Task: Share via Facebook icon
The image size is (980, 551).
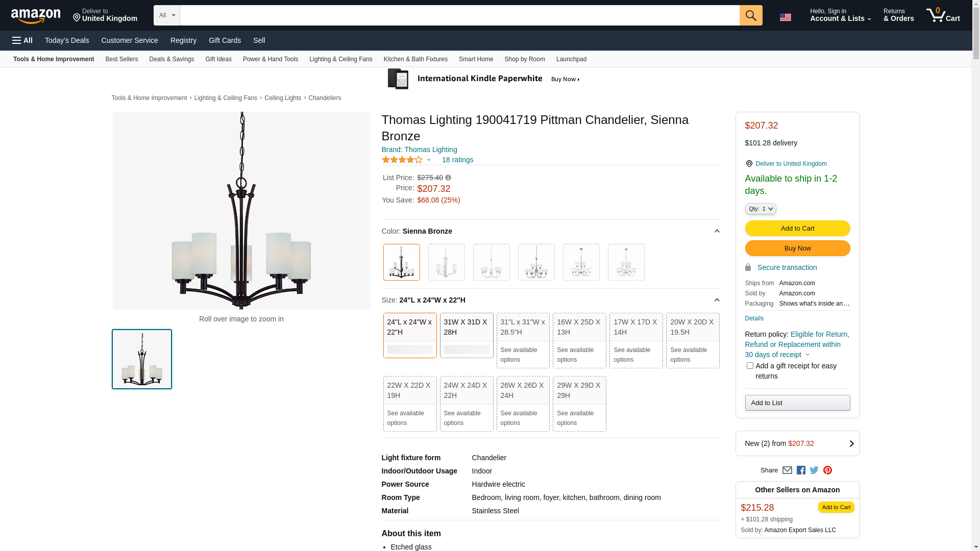Action: (801, 470)
